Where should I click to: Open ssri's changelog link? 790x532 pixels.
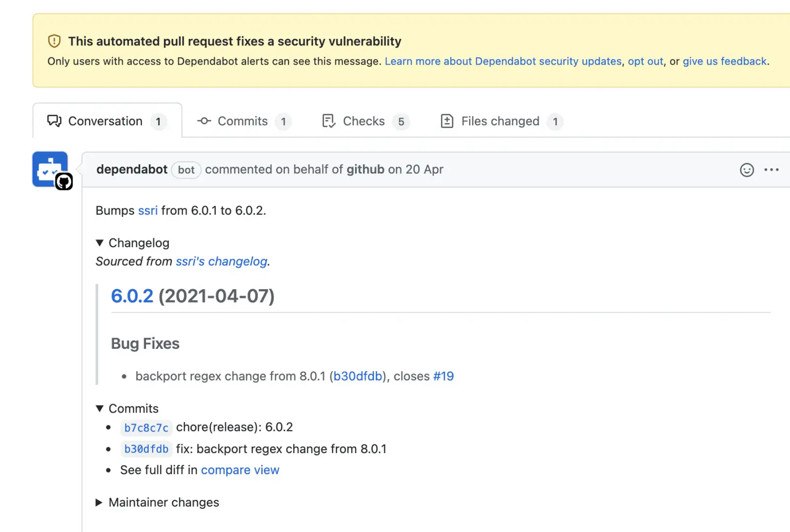tap(222, 261)
